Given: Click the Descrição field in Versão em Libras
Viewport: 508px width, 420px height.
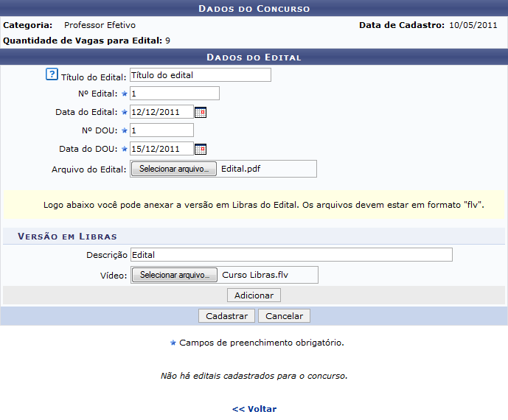Looking at the screenshot, I should tap(290, 255).
